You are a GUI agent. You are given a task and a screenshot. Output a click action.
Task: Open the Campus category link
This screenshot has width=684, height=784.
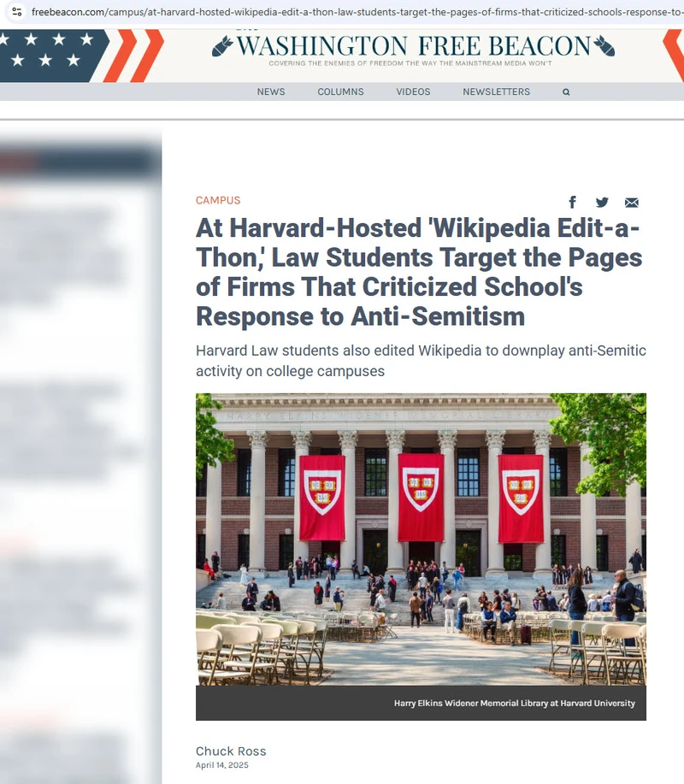coord(218,201)
